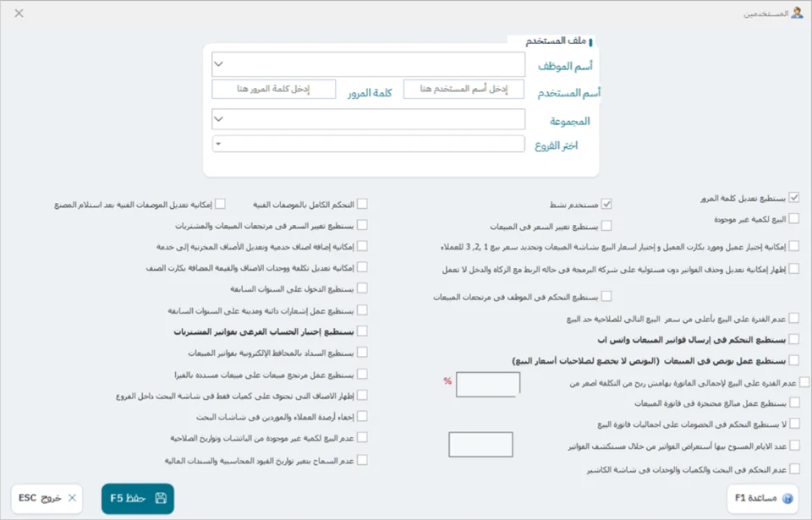Check عدد الايام المسموح بها أستعراض الفواتير

(x=794, y=446)
